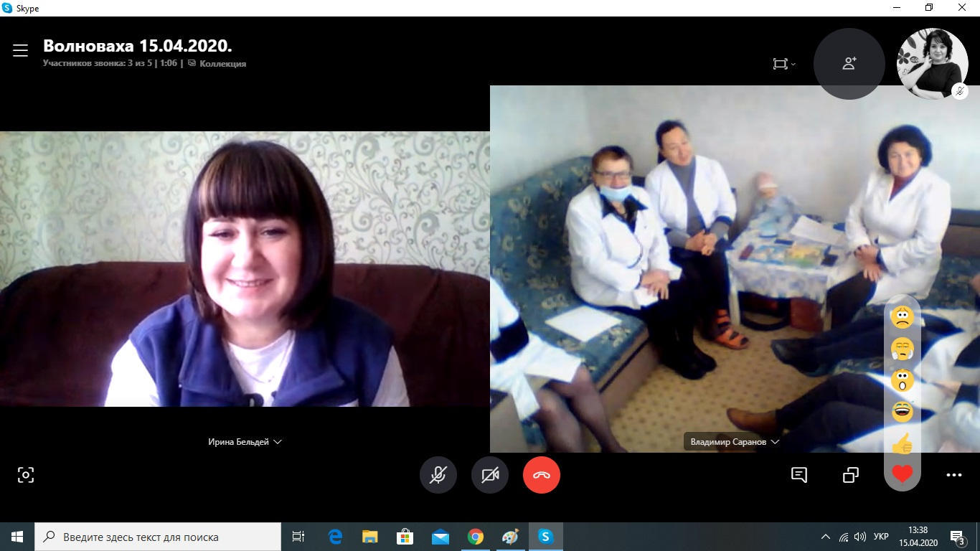Open Task View on the taskbar
This screenshot has height=551, width=980.
click(298, 537)
